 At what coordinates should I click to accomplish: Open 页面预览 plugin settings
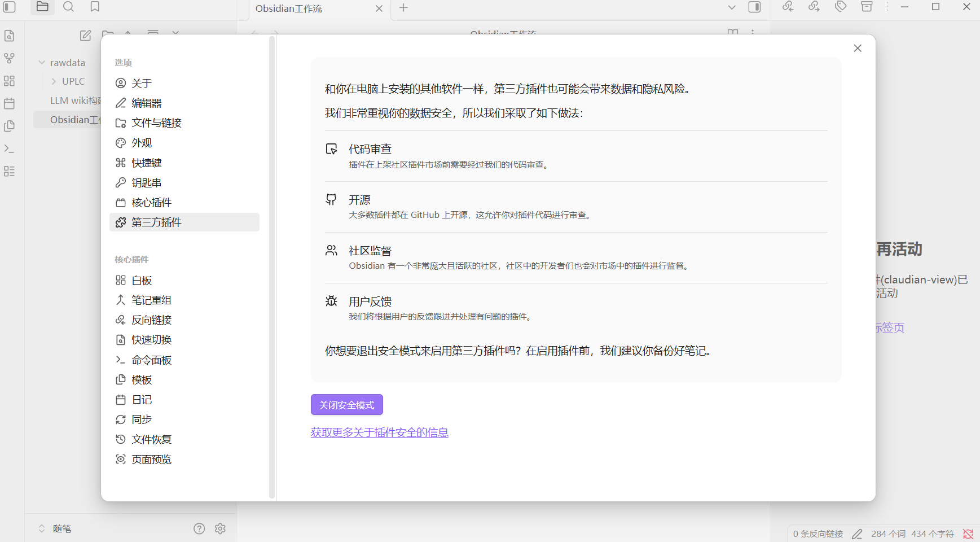(184, 460)
